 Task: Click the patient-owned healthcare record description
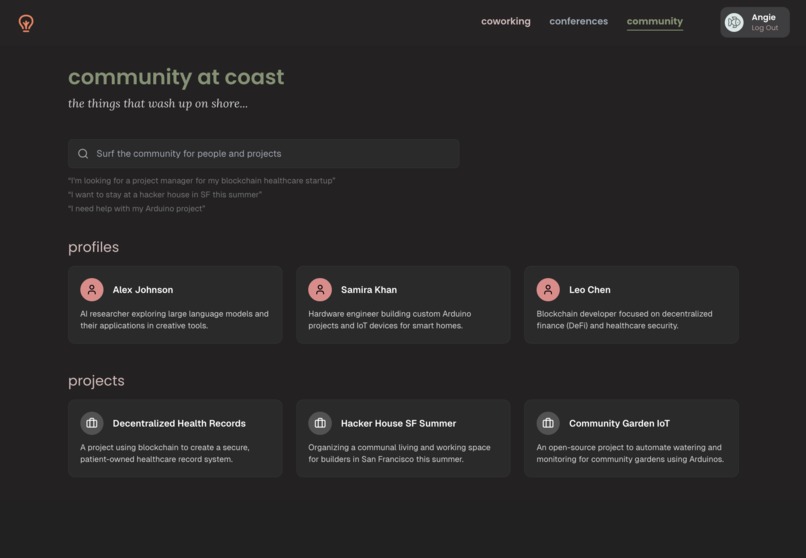click(x=164, y=453)
